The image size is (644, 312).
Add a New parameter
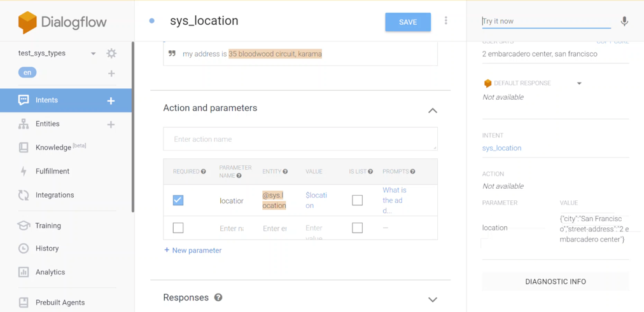tap(193, 250)
